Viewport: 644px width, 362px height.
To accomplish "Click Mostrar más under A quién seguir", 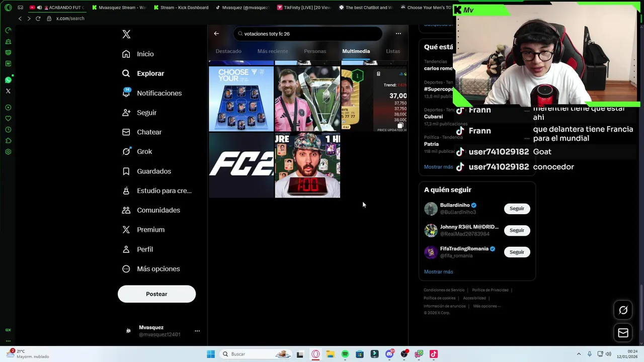I will click(x=438, y=272).
